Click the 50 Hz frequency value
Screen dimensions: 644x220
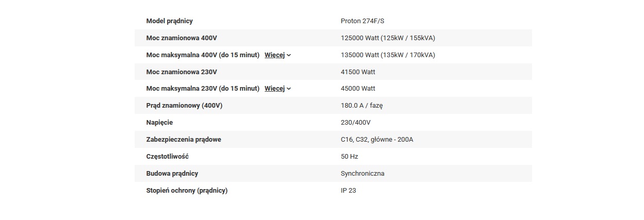(x=349, y=157)
